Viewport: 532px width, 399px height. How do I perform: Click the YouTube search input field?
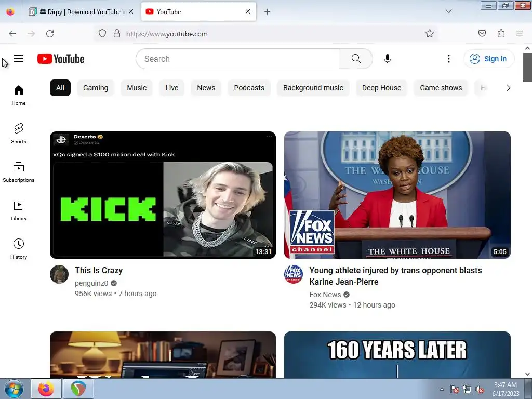point(238,59)
